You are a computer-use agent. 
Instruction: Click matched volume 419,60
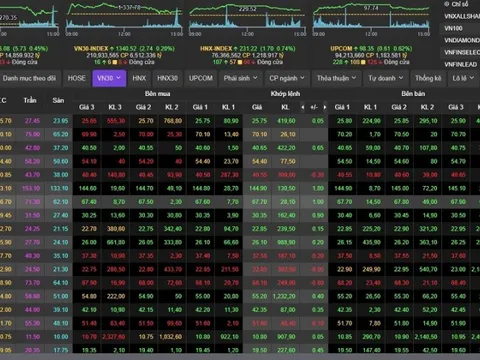[x=286, y=121]
